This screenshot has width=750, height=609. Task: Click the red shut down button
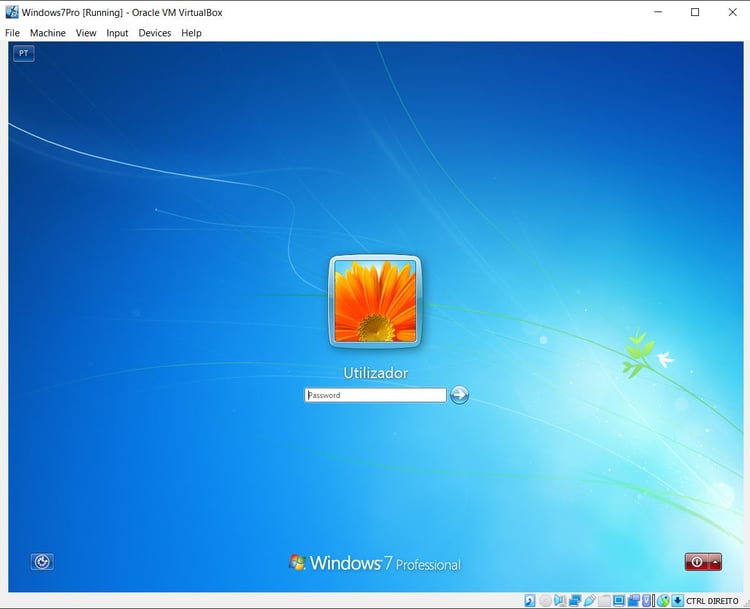click(x=696, y=562)
